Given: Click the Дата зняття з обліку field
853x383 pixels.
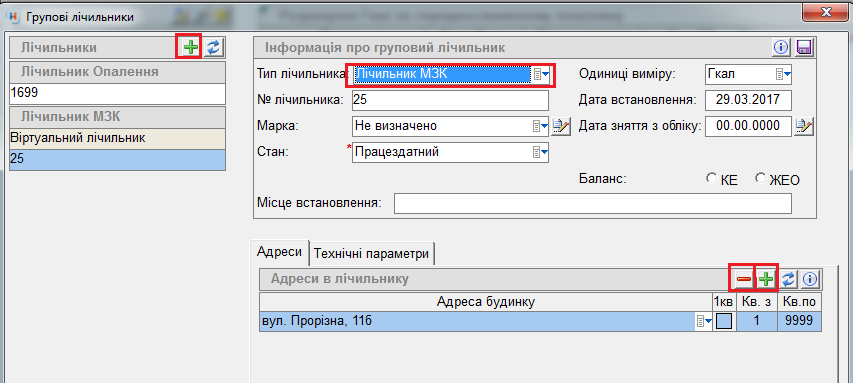Looking at the screenshot, I should 748,126.
